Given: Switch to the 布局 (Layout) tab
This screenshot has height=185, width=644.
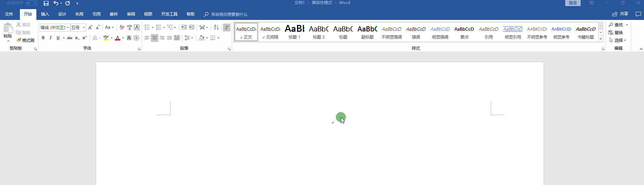Looking at the screenshot, I should pos(79,14).
